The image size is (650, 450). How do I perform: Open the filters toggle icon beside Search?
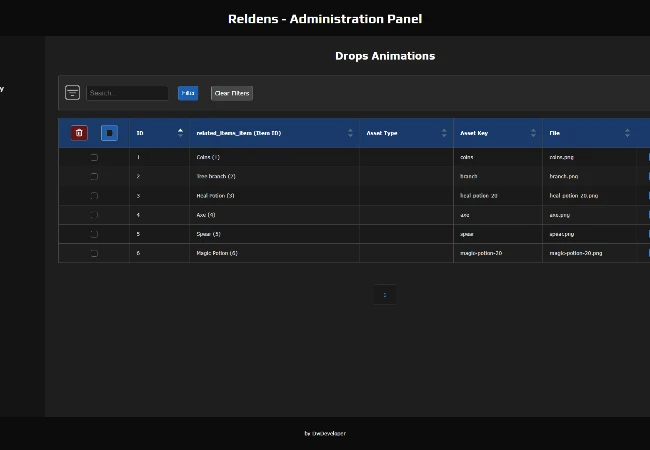(x=72, y=92)
